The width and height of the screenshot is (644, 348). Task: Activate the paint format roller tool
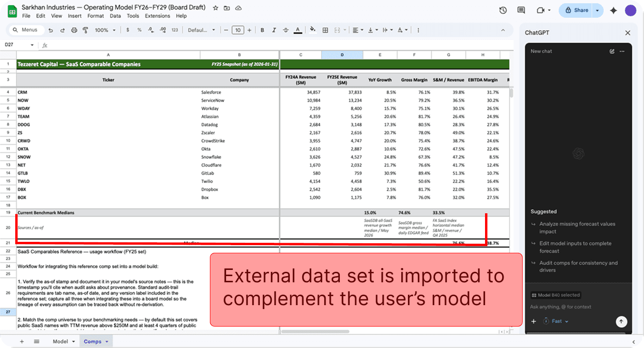[x=85, y=30]
